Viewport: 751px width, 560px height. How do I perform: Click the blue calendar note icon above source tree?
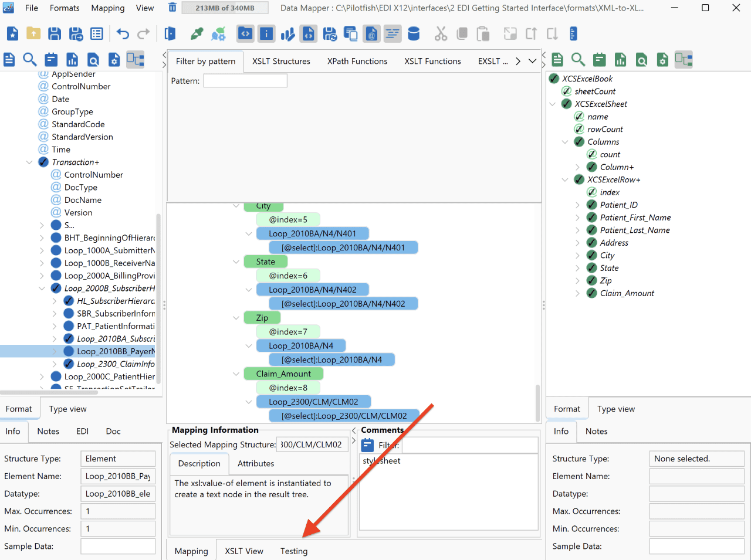51,59
